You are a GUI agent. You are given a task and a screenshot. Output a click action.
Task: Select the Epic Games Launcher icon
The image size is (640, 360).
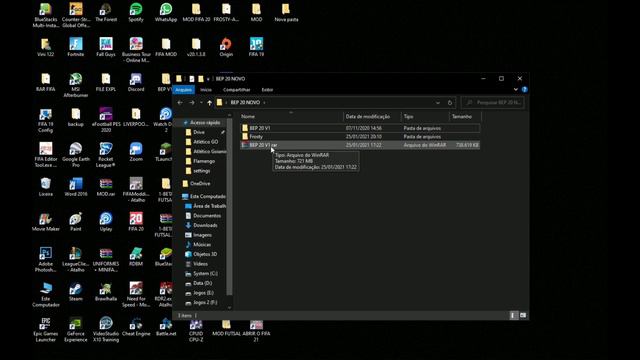[x=46, y=329]
